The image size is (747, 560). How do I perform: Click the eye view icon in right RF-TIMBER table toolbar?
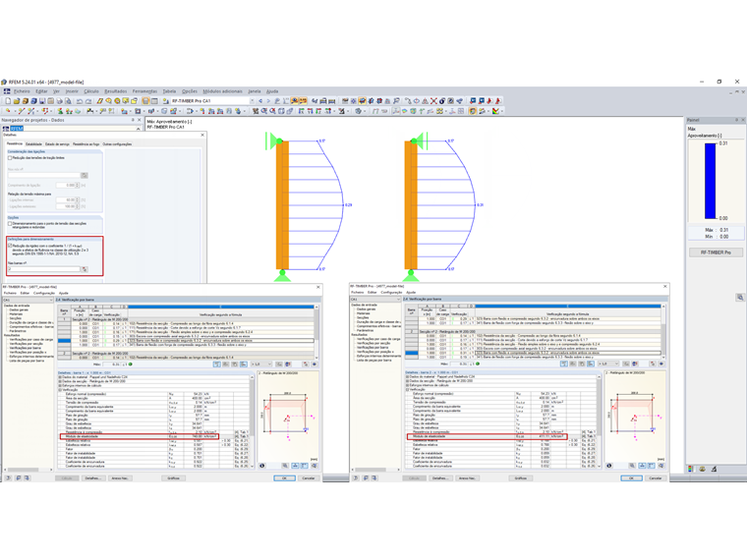coord(661,364)
